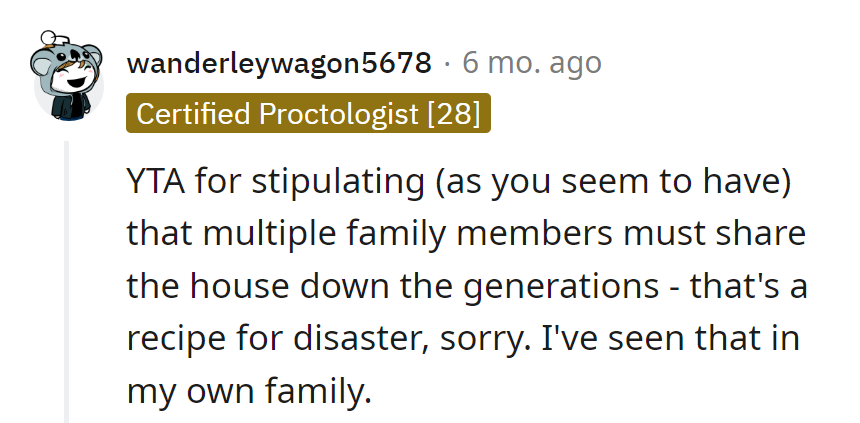This screenshot has height=423, width=860.
Task: Open the wanderleywagon5678 user profile
Action: 279,64
